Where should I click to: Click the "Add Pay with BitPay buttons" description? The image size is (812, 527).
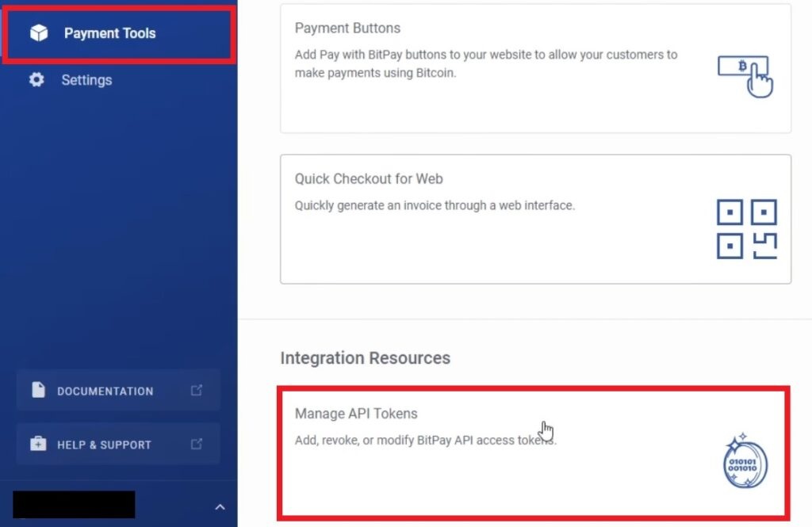[486, 63]
